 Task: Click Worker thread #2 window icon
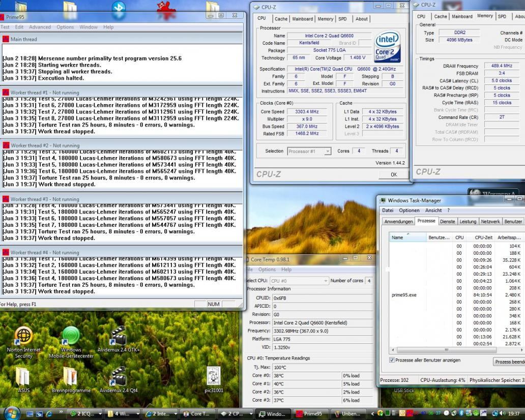(x=6, y=145)
